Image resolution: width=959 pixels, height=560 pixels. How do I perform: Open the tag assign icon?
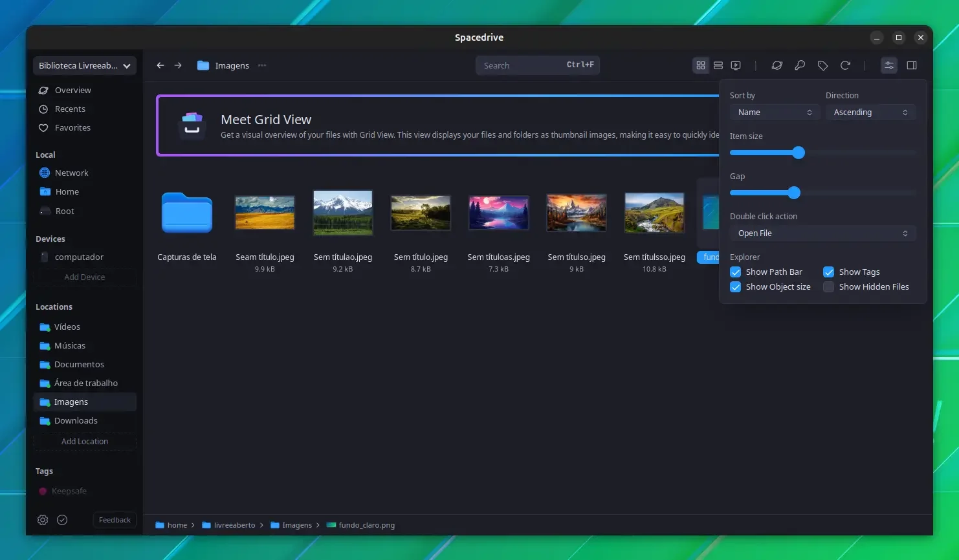point(822,65)
